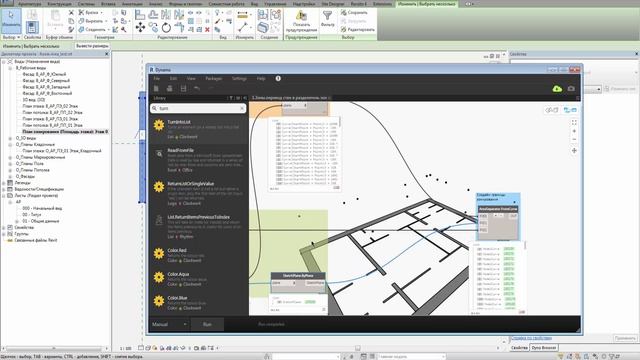
Task: Select Color.Aqua node in Dynamo library
Action: [x=199, y=279]
